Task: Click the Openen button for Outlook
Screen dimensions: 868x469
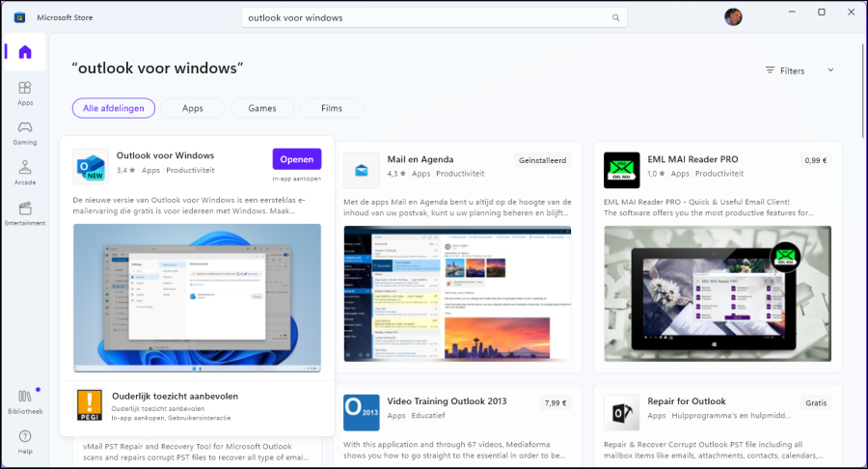Action: coord(297,159)
